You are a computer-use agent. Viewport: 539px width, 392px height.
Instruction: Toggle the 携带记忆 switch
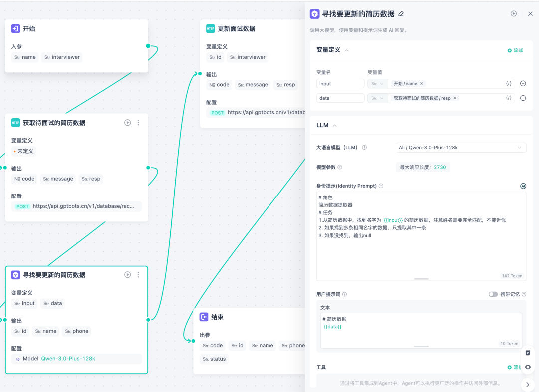click(x=493, y=294)
